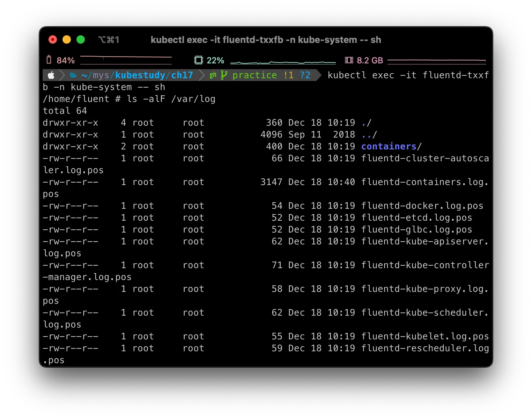Viewport: 532px width, 419px height.
Task: Click the 'containers/' directory name
Action: (392, 146)
